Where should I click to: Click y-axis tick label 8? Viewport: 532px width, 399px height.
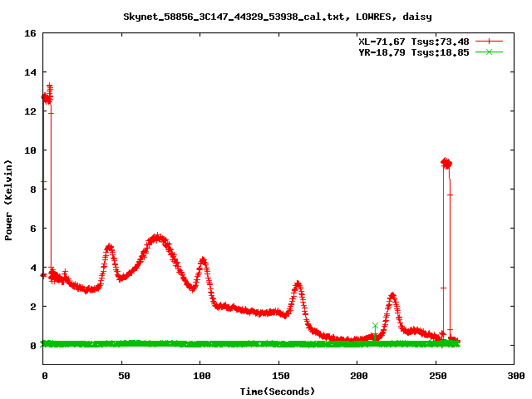pyautogui.click(x=33, y=190)
